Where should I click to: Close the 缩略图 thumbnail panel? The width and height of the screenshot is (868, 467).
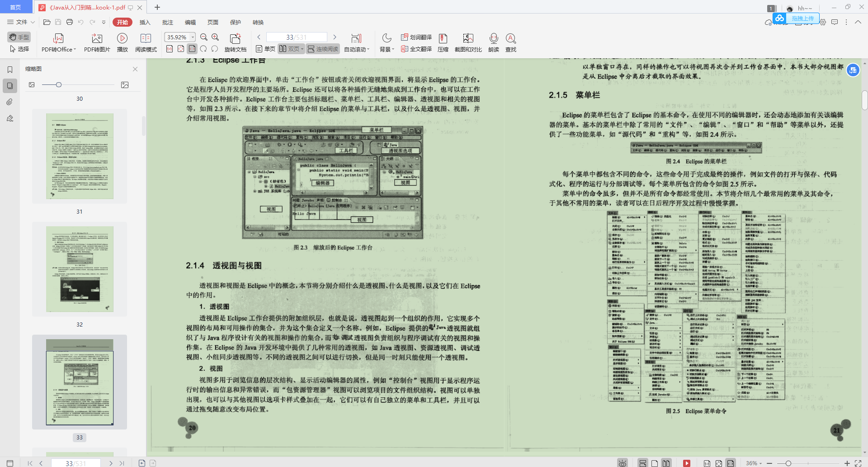pos(135,69)
